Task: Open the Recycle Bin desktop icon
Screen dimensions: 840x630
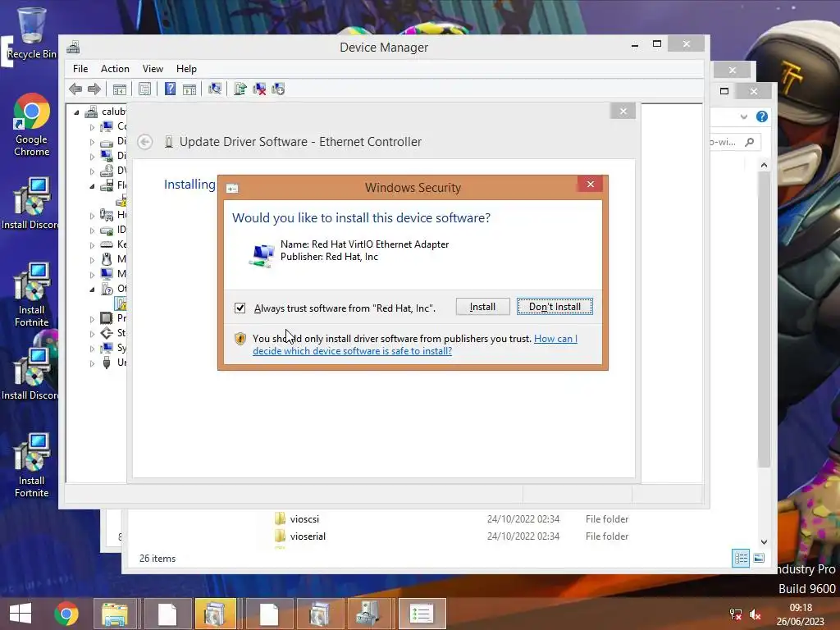Action: coord(32,32)
